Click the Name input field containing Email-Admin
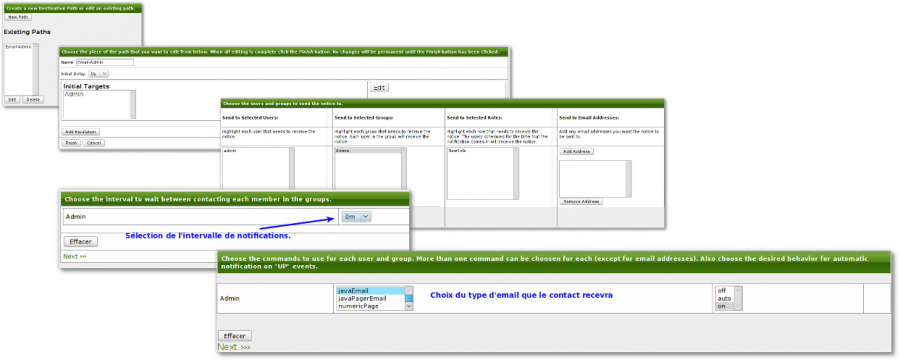Viewport: 900px width, 360px height. tap(104, 62)
